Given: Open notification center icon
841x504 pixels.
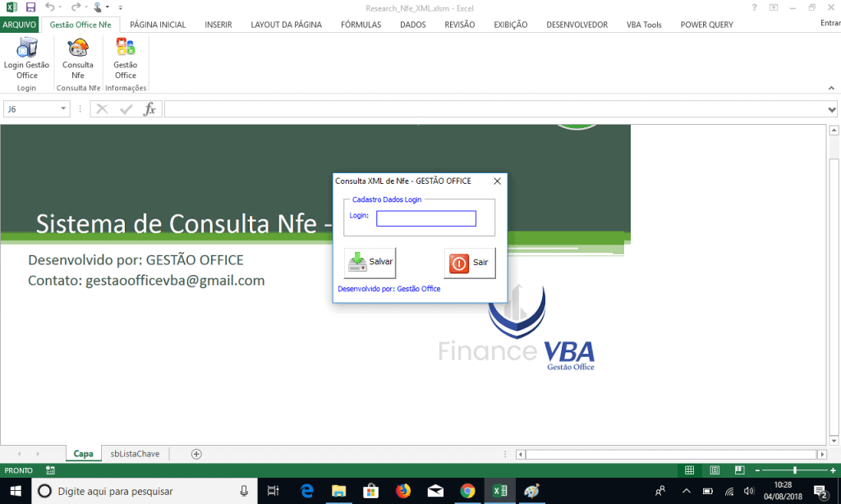Looking at the screenshot, I should pyautogui.click(x=820, y=491).
